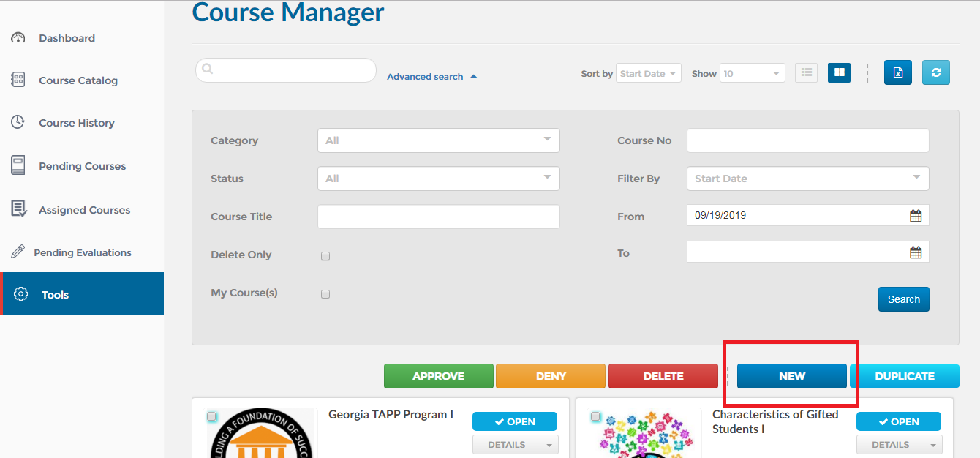Toggle the Delete Only checkbox
Viewport: 980px width, 458px height.
[x=325, y=256]
